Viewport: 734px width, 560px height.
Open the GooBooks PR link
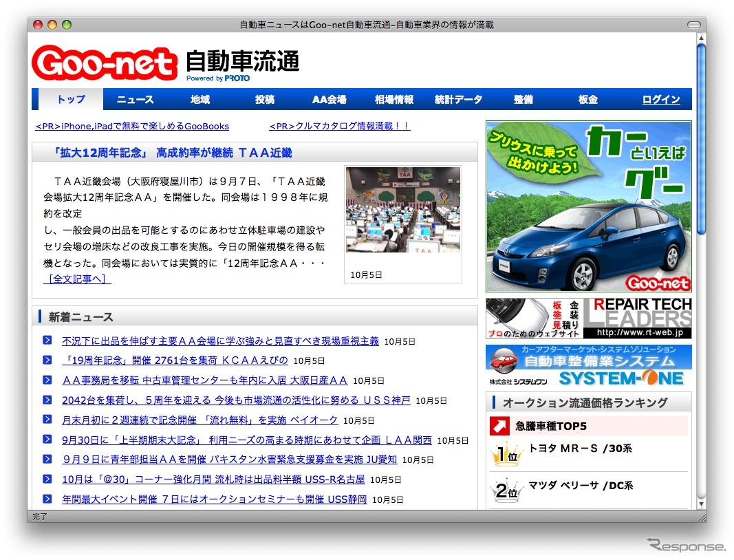132,127
